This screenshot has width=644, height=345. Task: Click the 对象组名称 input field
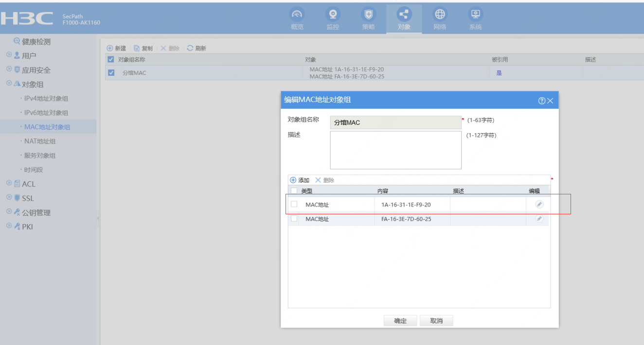pyautogui.click(x=395, y=122)
